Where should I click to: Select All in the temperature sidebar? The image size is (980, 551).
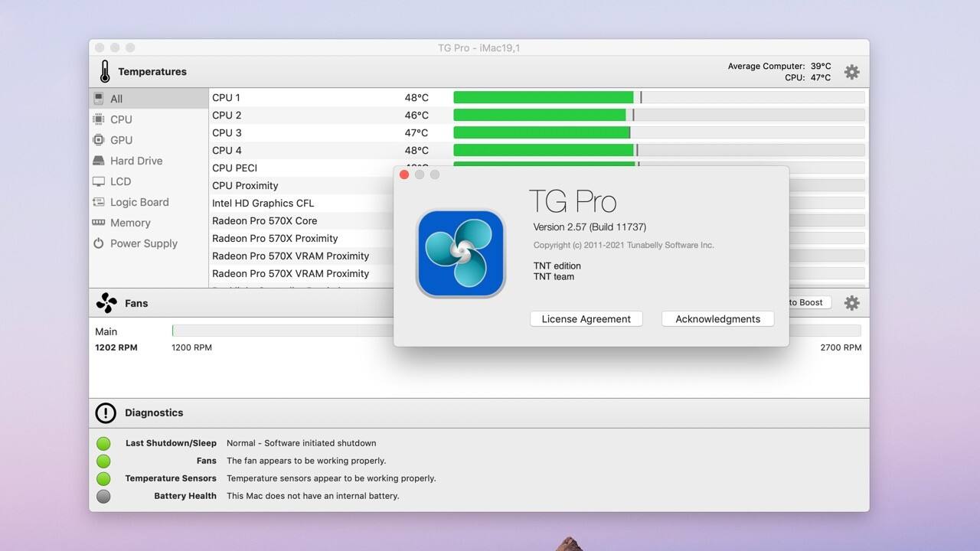coord(149,99)
